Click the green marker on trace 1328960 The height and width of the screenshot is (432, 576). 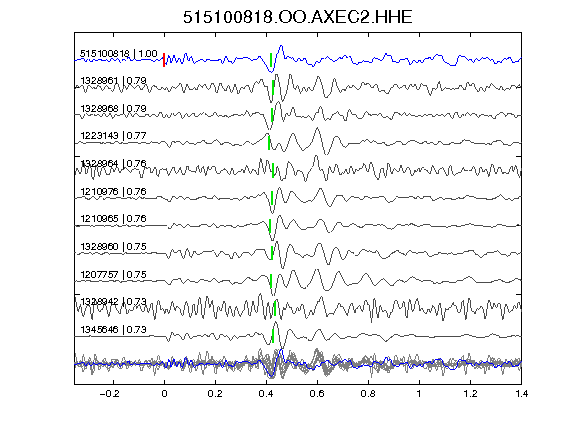point(272,253)
